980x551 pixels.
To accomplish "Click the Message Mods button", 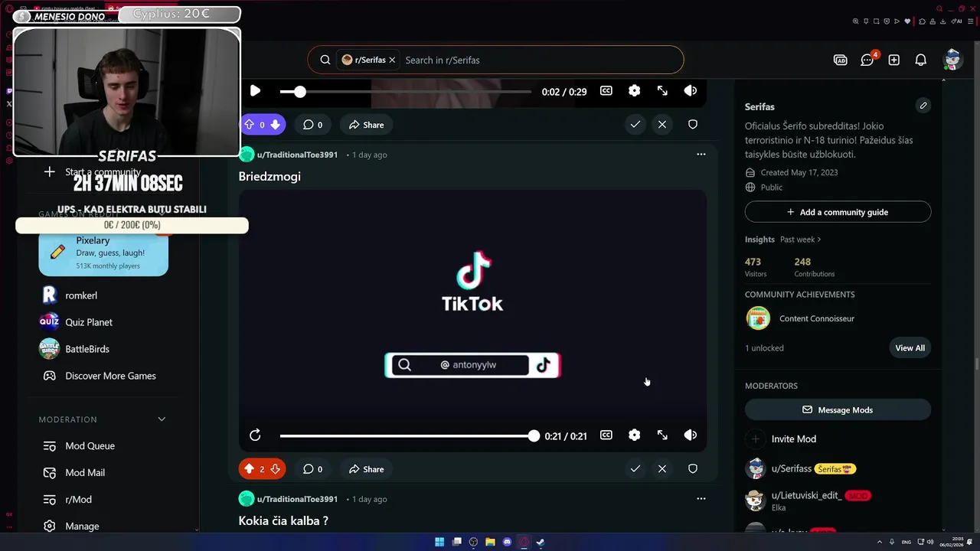I will (x=838, y=410).
